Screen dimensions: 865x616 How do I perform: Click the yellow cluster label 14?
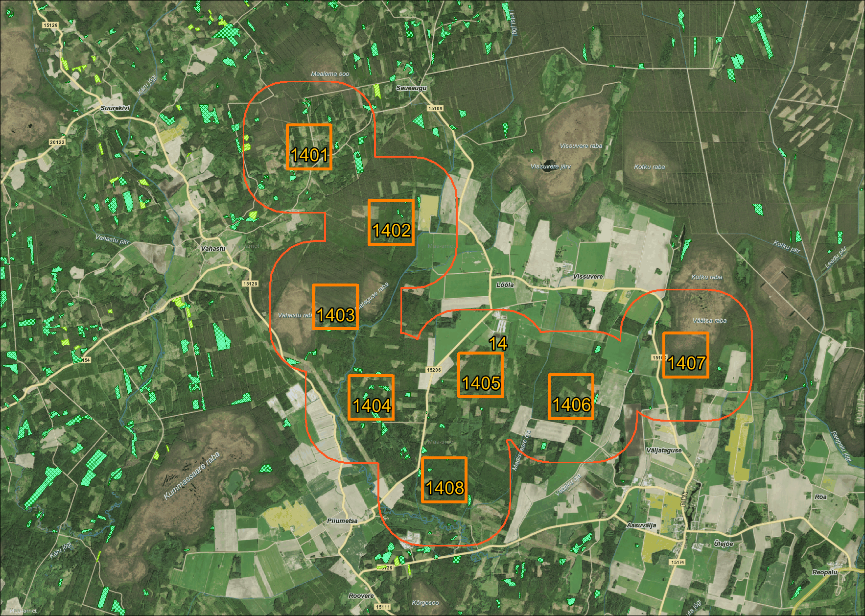[498, 343]
